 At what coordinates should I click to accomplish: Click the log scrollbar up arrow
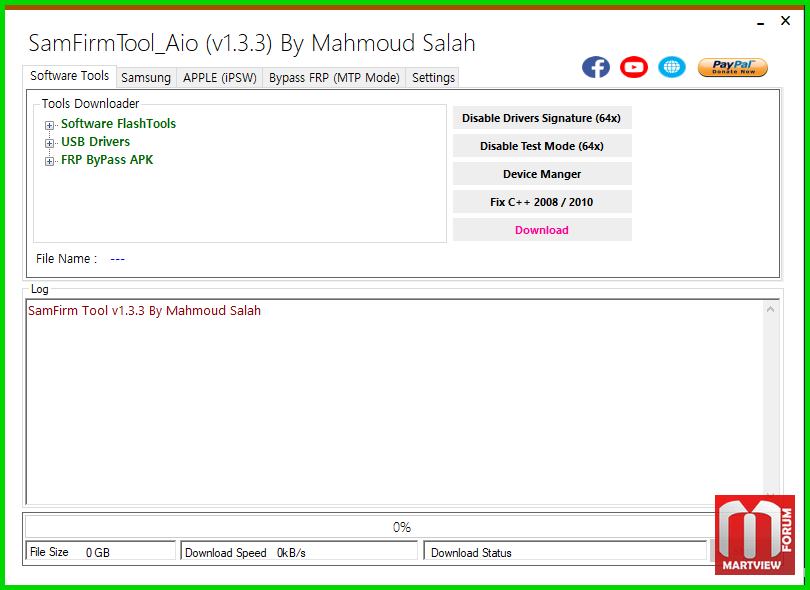click(770, 309)
